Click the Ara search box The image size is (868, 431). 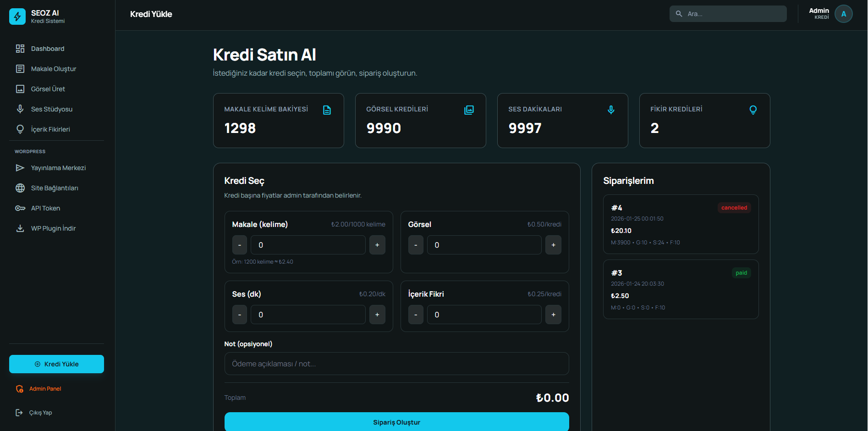pos(728,14)
